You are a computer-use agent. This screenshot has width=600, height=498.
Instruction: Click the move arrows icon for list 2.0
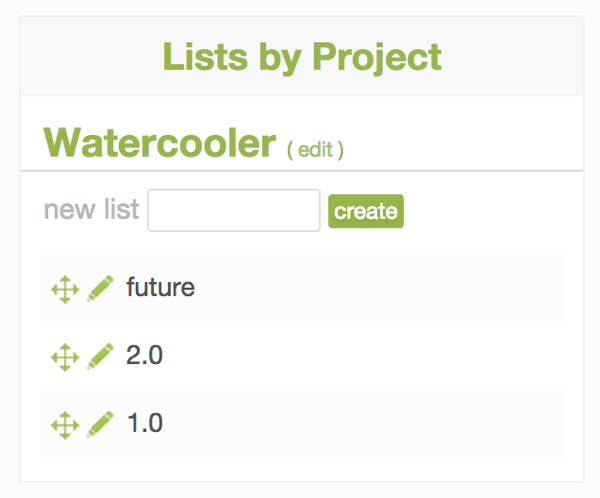click(64, 356)
